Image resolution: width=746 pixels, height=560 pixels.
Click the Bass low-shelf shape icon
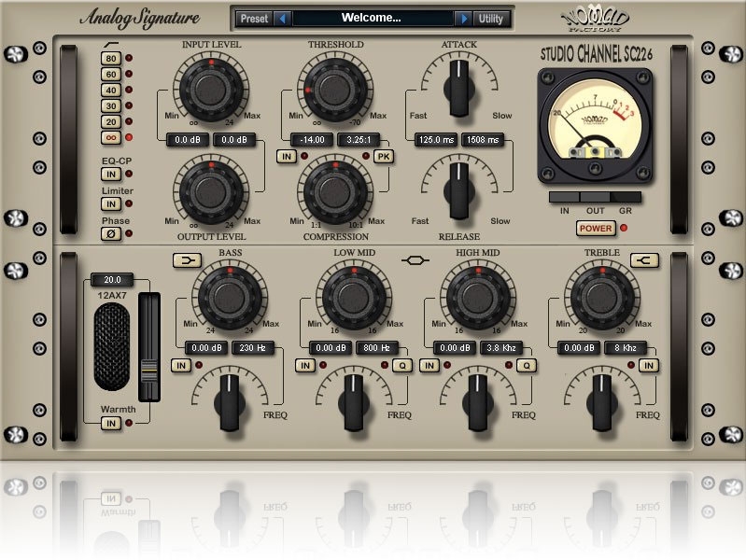pos(183,259)
